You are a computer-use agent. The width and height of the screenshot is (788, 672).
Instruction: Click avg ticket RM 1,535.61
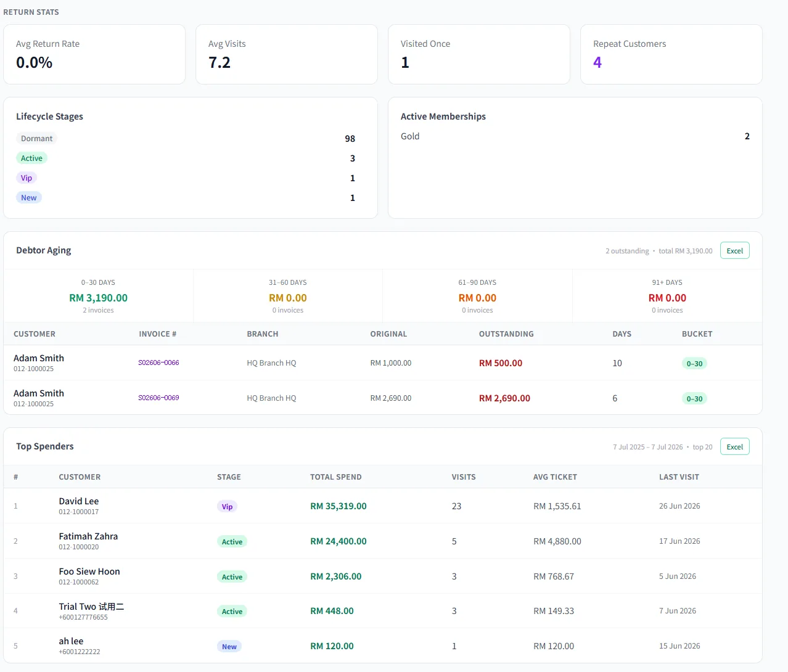(557, 506)
